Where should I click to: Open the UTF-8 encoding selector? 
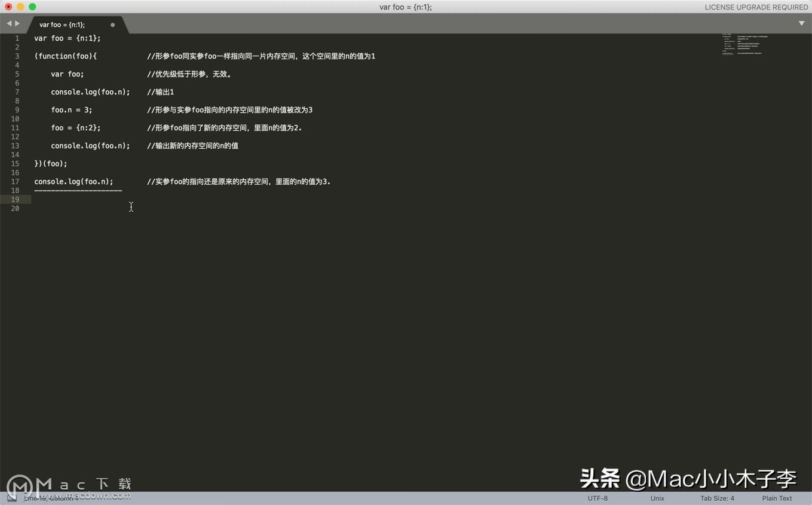597,498
